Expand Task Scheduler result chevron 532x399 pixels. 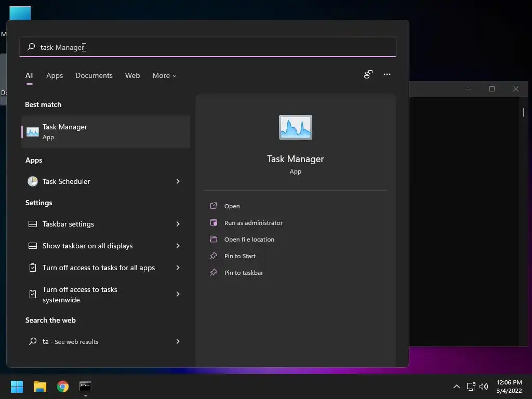(178, 181)
